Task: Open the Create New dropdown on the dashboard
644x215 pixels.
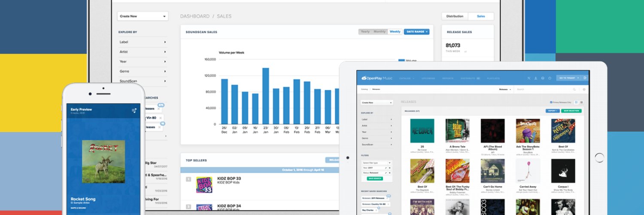Action: coord(142,16)
